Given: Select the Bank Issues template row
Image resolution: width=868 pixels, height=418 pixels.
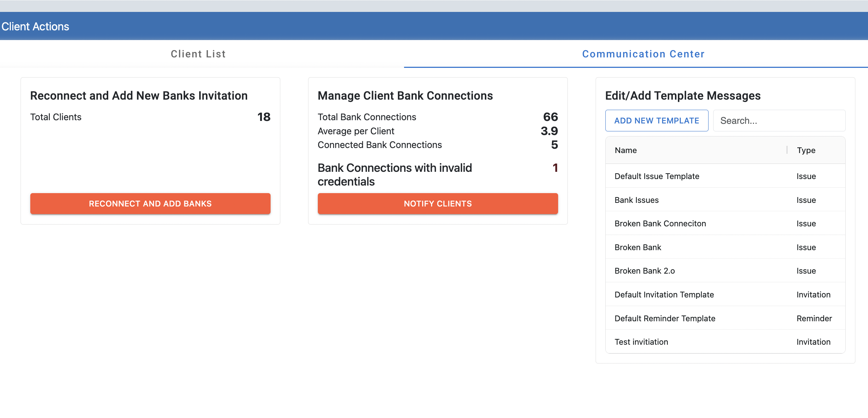Looking at the screenshot, I should [x=636, y=200].
